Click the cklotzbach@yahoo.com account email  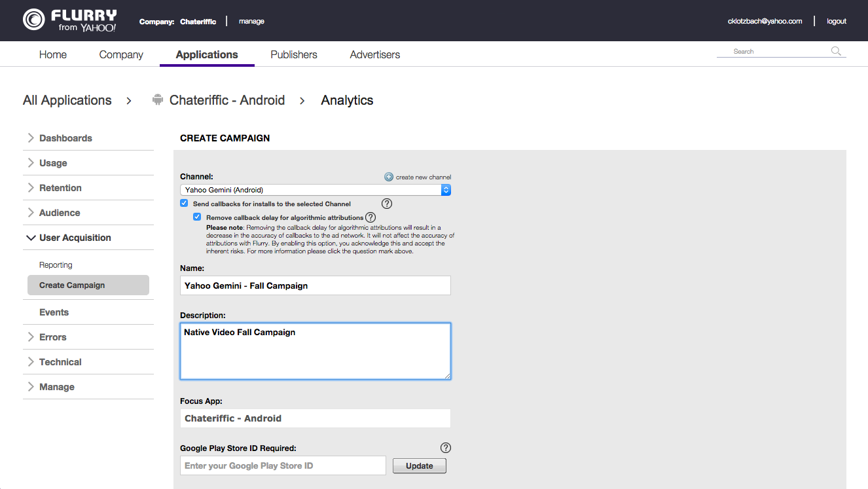pos(765,21)
